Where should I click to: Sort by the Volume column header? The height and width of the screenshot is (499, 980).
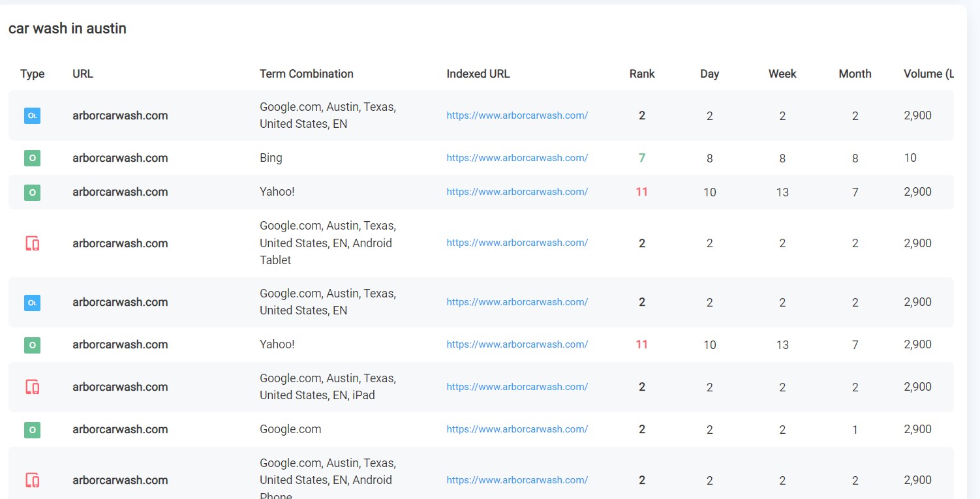(928, 74)
